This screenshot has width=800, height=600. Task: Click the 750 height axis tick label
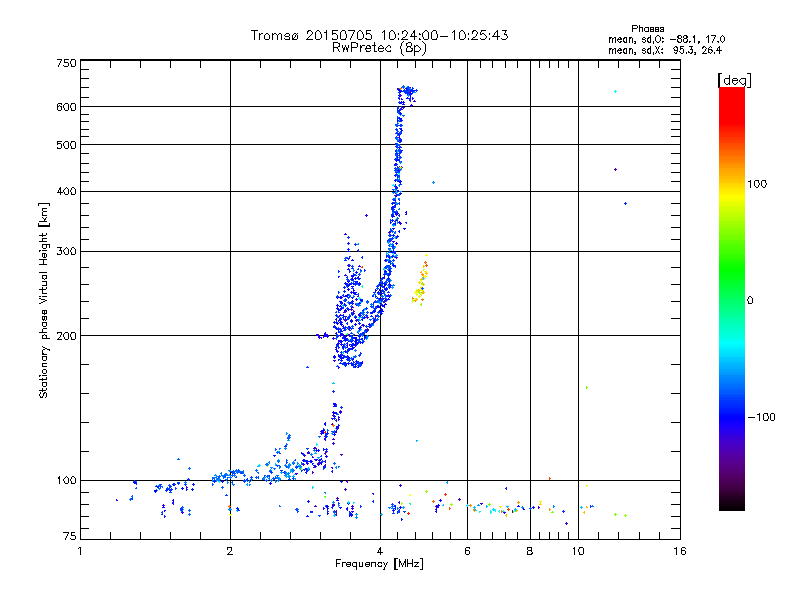coord(67,63)
